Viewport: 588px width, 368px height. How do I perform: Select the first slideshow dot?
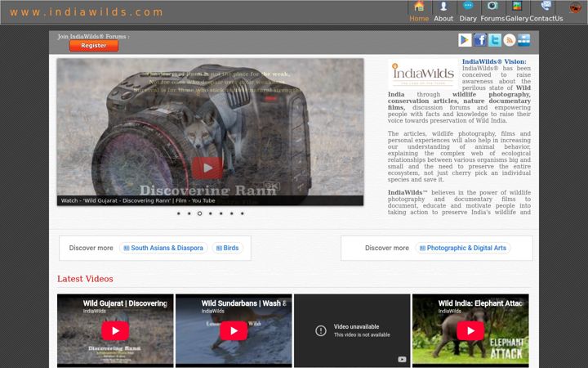pos(179,213)
